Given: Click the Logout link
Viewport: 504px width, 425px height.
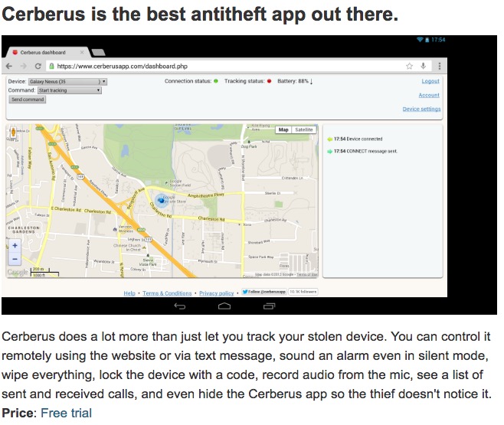Looking at the screenshot, I should click(430, 81).
